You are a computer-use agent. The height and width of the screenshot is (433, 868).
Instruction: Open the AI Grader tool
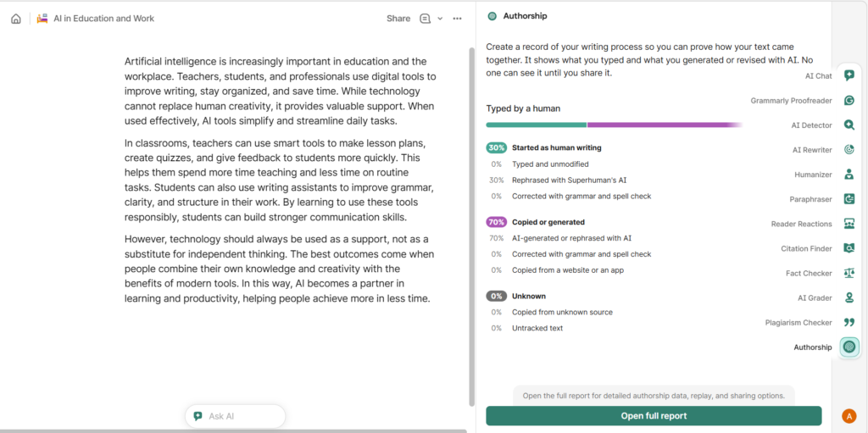849,297
